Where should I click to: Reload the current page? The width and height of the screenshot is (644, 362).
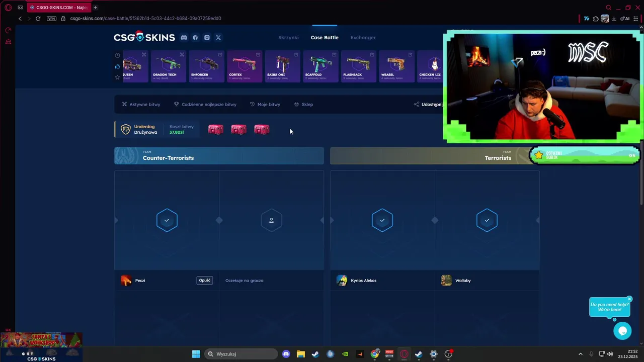(38, 19)
